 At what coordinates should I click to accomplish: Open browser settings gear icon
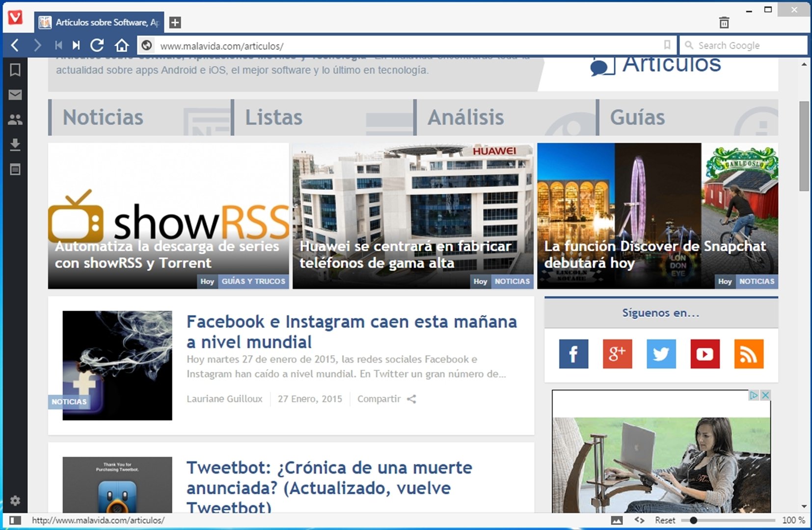(x=15, y=501)
